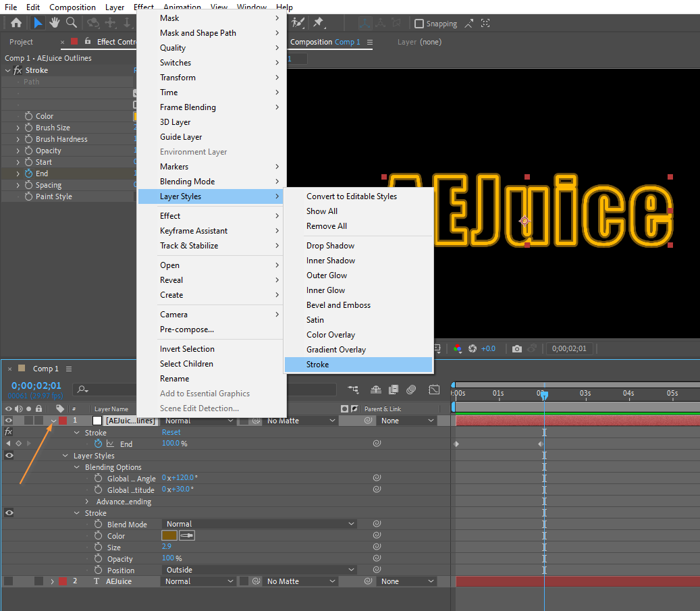Hide layer 1 using its eye icon

(x=9, y=421)
